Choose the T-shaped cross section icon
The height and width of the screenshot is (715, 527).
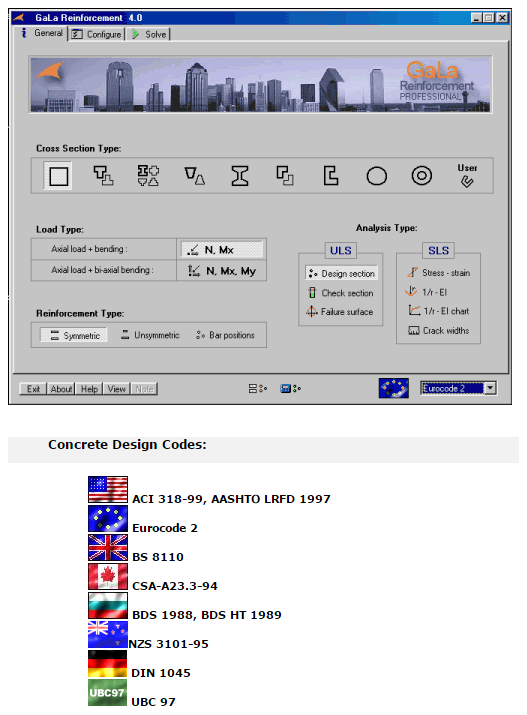(103, 176)
